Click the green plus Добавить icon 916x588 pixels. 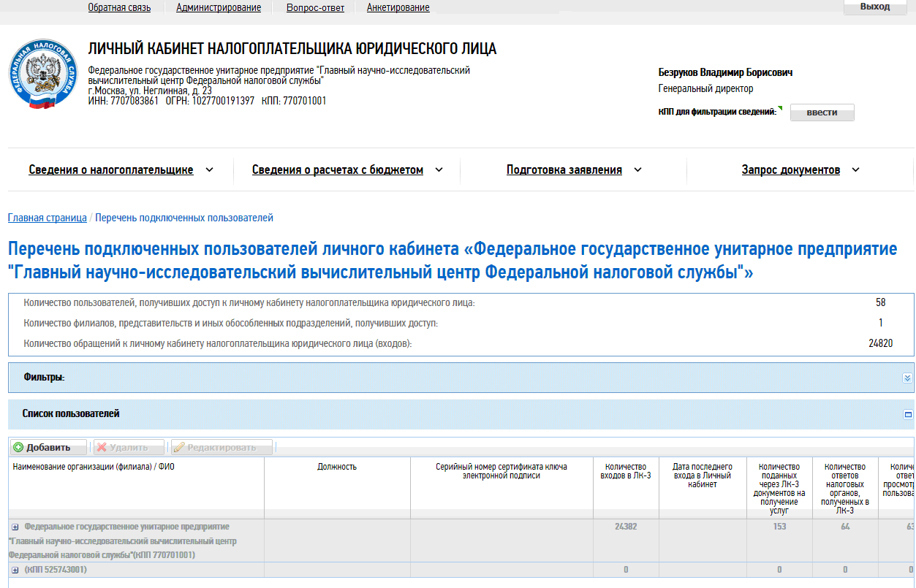18,448
